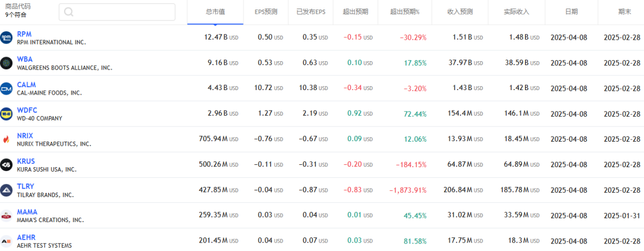Click the −3.20% surprise percentage
This screenshot has height=251, width=644.
pos(415,88)
